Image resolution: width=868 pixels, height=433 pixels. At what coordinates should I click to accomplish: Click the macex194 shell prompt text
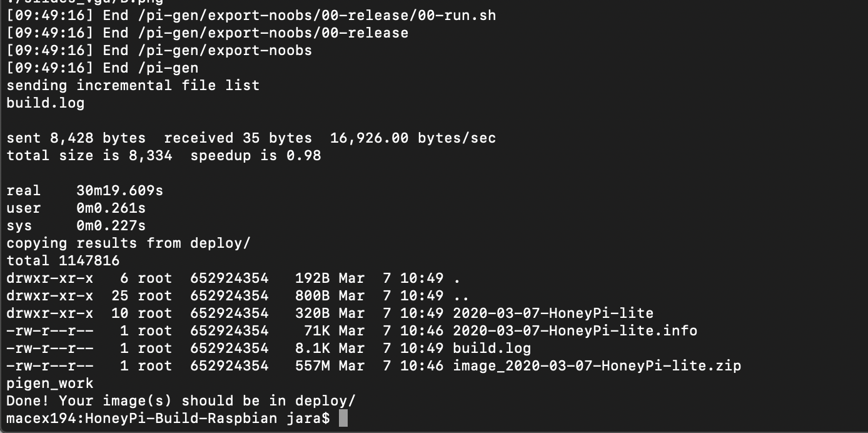(x=168, y=418)
